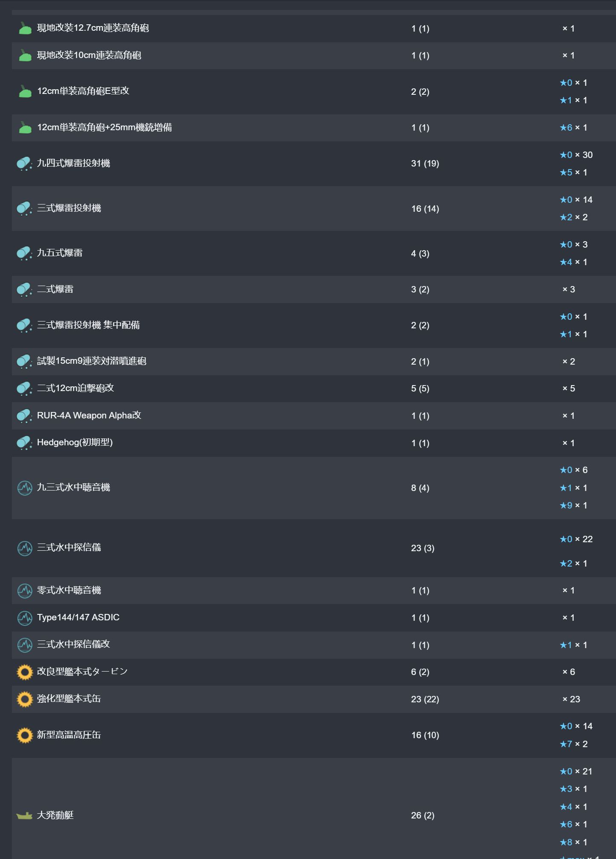Image resolution: width=616 pixels, height=859 pixels.
Task: Click the turbine gear icon beside 改良型艦本式タービン
Action: click(x=25, y=672)
